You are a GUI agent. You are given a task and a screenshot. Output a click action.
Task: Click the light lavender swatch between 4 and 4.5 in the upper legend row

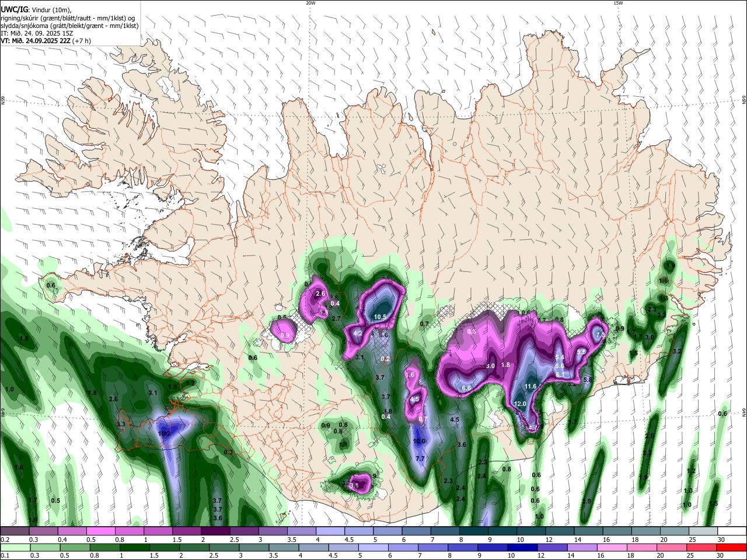point(330,531)
